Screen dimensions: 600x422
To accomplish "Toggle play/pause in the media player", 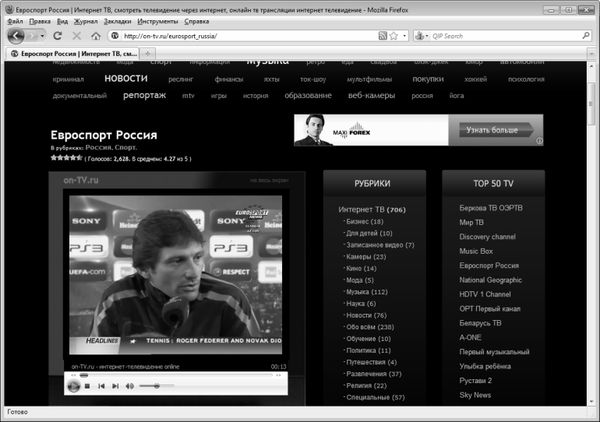I will coord(74,385).
